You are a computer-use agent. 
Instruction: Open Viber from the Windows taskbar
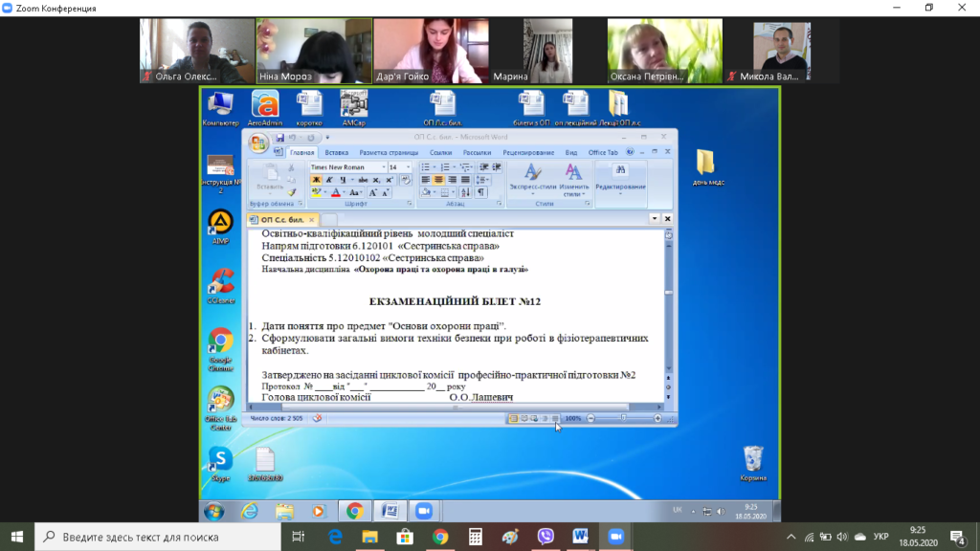coord(546,537)
